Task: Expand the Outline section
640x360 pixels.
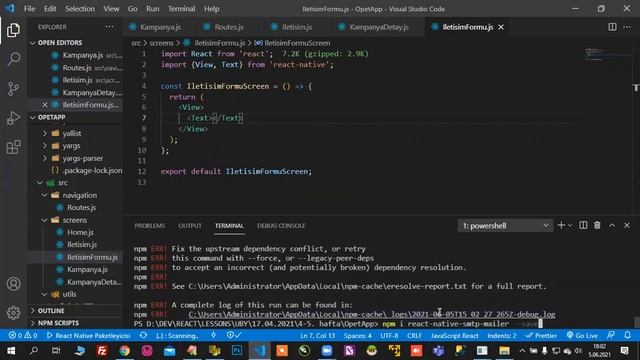Action: pyautogui.click(x=51, y=311)
